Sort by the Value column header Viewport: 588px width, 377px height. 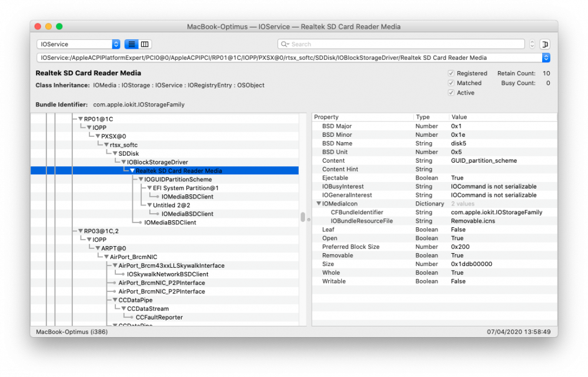point(503,117)
